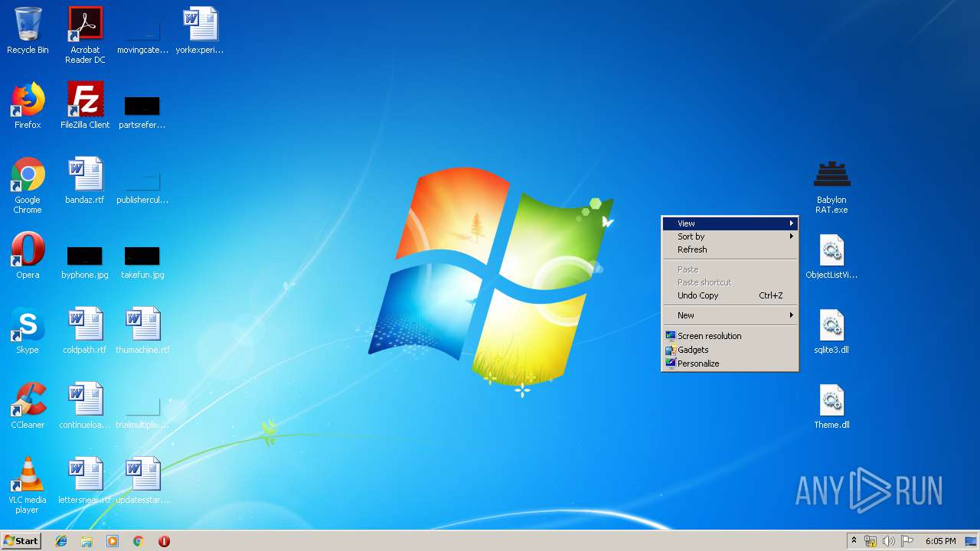
Task: Open the Action Center flag icon
Action: [907, 541]
